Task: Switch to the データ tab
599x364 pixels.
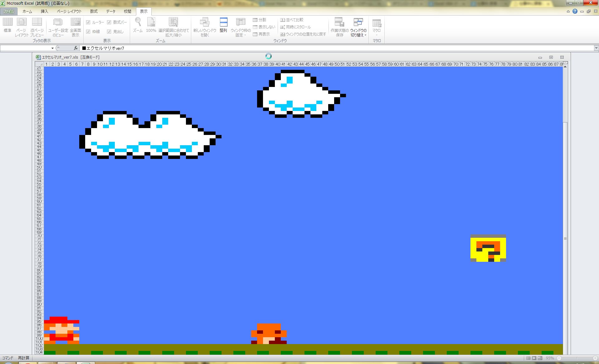Action: pyautogui.click(x=111, y=11)
